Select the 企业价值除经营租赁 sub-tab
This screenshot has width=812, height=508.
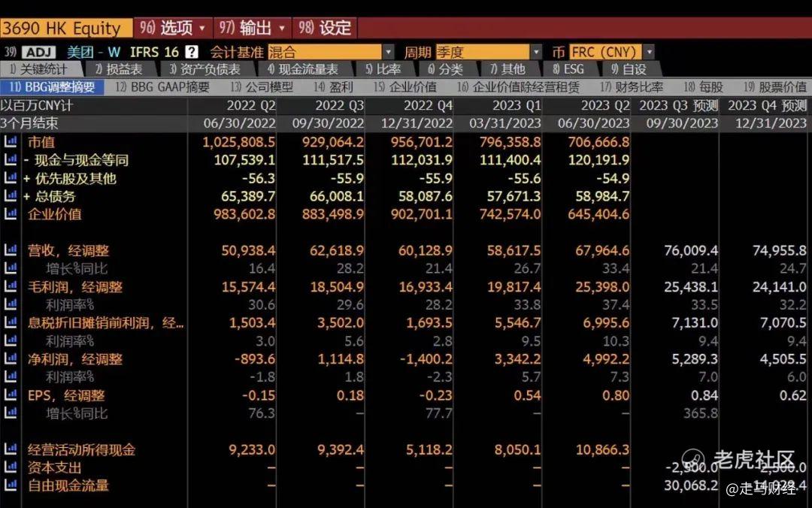pos(518,87)
